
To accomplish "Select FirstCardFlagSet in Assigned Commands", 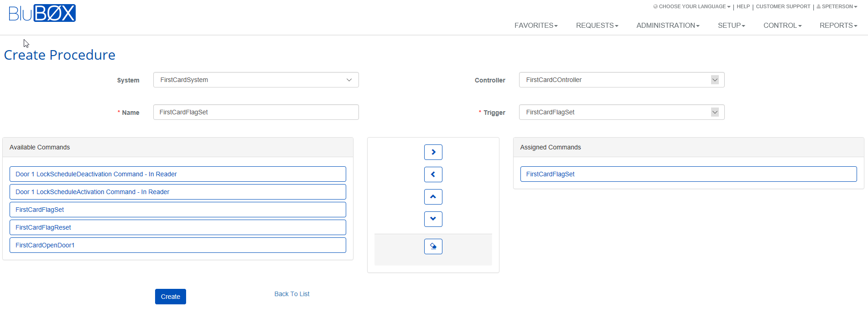I will (688, 174).
